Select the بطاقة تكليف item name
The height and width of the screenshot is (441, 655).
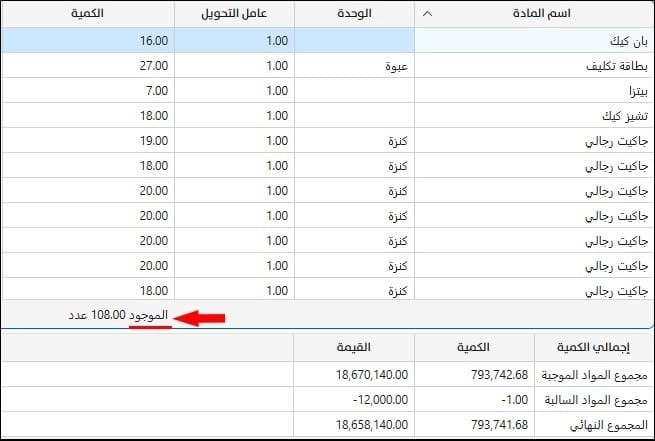(x=617, y=66)
